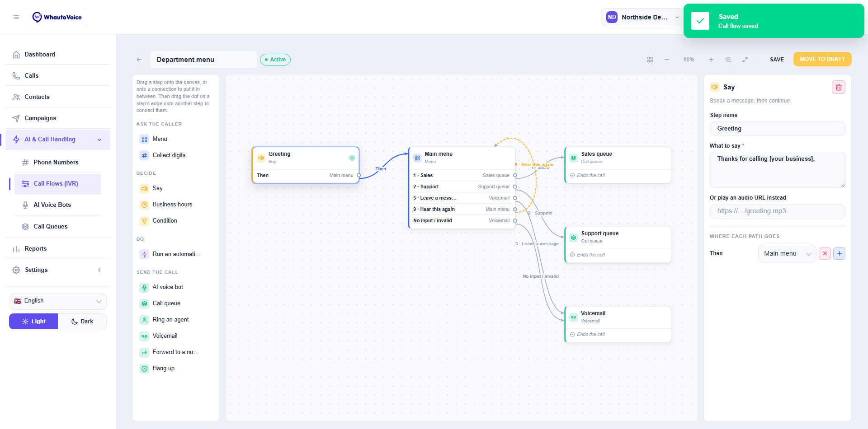
Task: Click the auto-arrange grid icon in toolbar
Action: [650, 60]
